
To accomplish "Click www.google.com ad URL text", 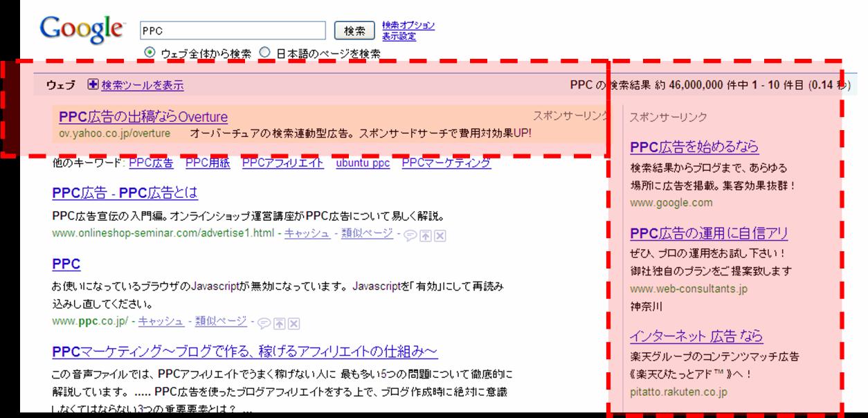I will pos(671,203).
